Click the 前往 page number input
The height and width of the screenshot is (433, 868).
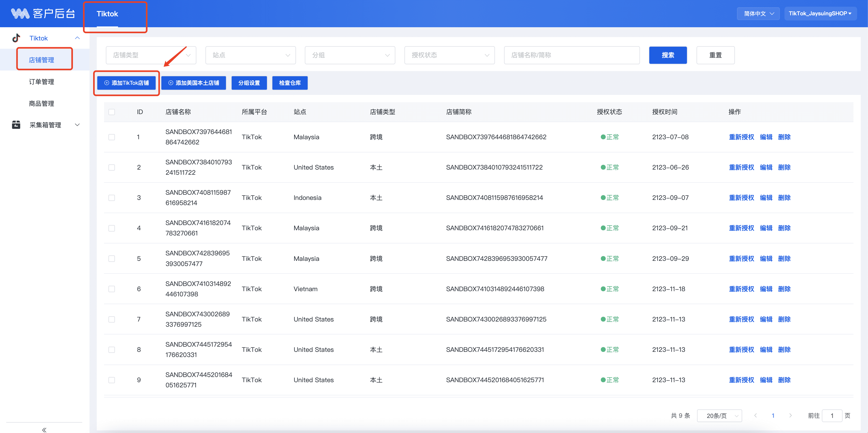click(x=832, y=415)
